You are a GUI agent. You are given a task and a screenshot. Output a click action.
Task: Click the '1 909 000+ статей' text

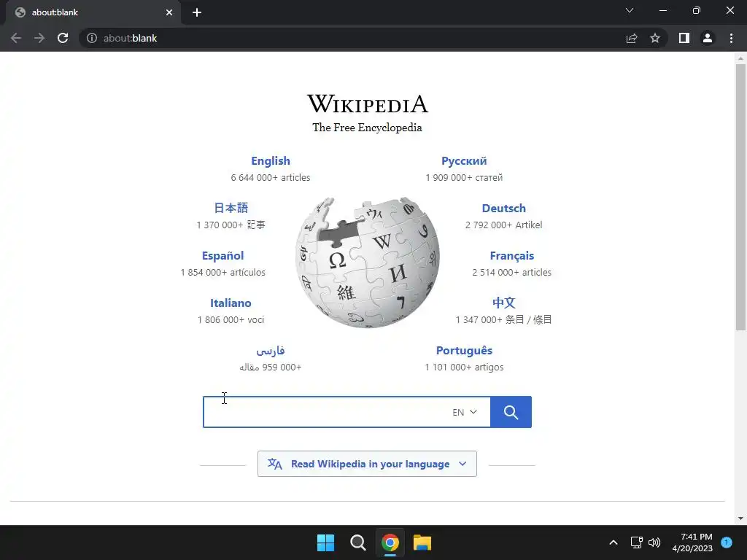click(x=464, y=178)
